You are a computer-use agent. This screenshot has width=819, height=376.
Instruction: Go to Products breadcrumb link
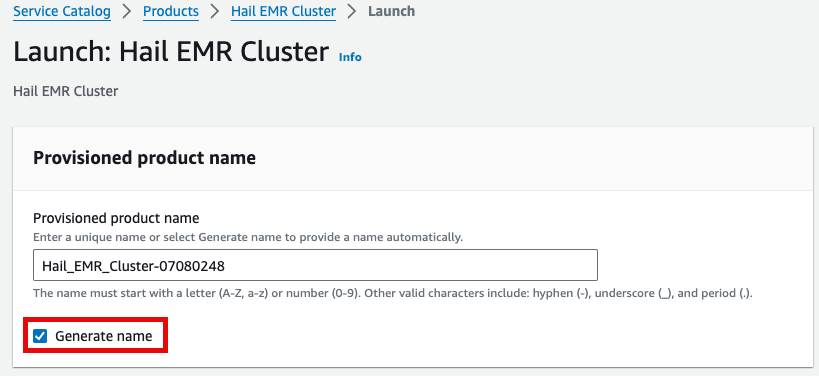pos(171,11)
